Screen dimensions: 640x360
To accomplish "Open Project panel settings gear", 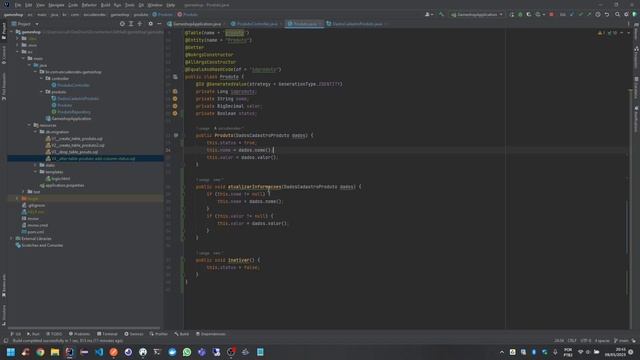I will click(151, 24).
